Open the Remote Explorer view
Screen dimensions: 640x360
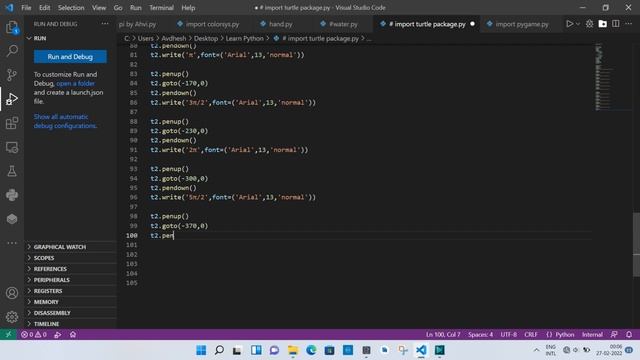(x=12, y=147)
